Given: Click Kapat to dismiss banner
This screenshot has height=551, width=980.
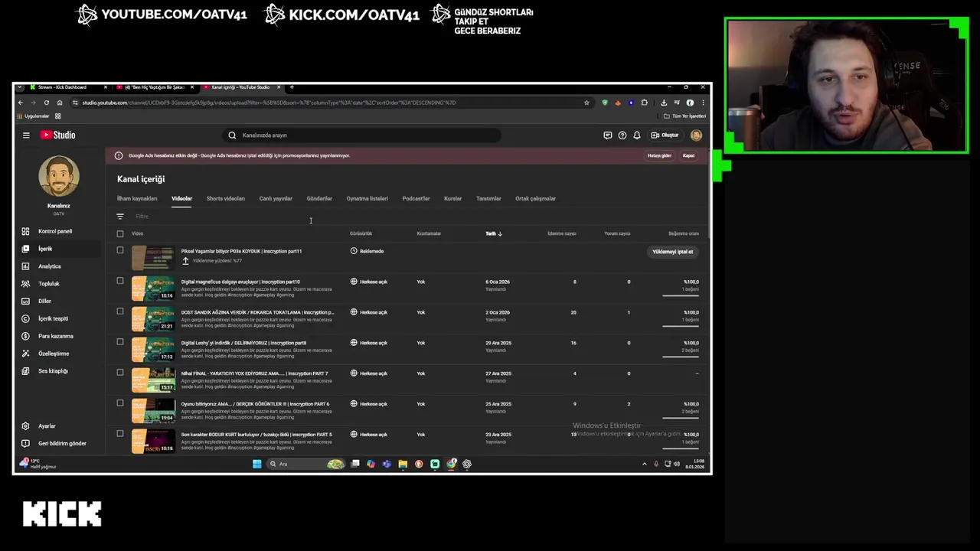Looking at the screenshot, I should 689,156.
